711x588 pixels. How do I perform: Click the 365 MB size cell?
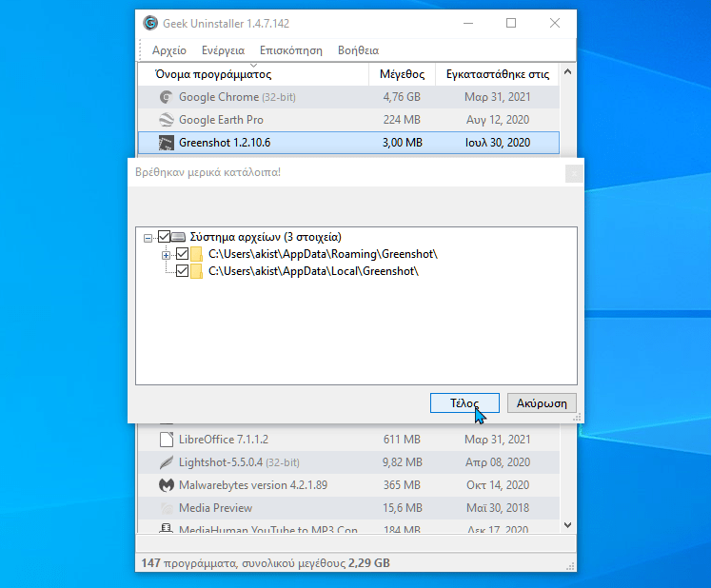coord(402,485)
